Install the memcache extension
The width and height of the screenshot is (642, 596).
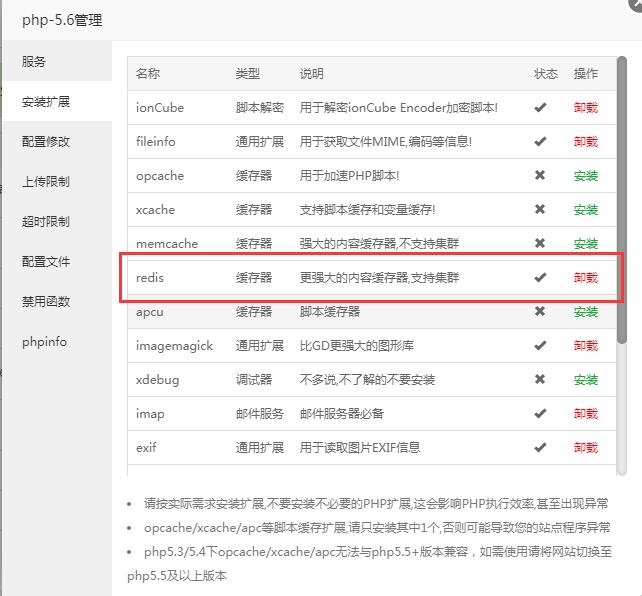pyautogui.click(x=585, y=244)
